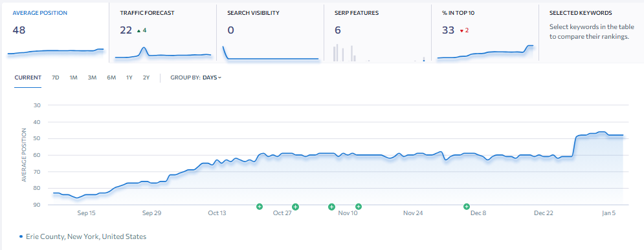This screenshot has width=644, height=250.
Task: Select the % in Top 10 card
Action: point(485,33)
